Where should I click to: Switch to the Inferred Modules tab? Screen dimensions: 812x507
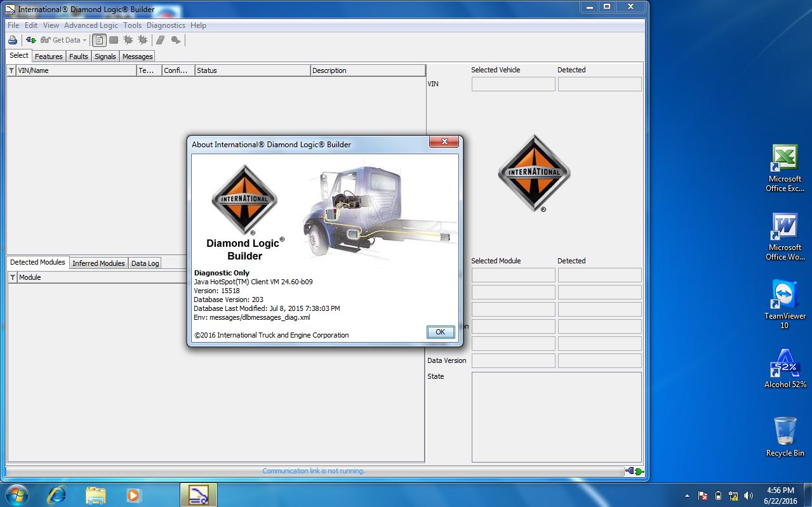coord(98,263)
